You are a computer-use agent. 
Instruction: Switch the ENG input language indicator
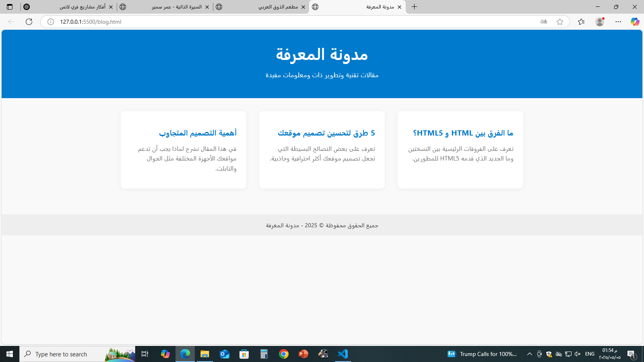pyautogui.click(x=590, y=354)
